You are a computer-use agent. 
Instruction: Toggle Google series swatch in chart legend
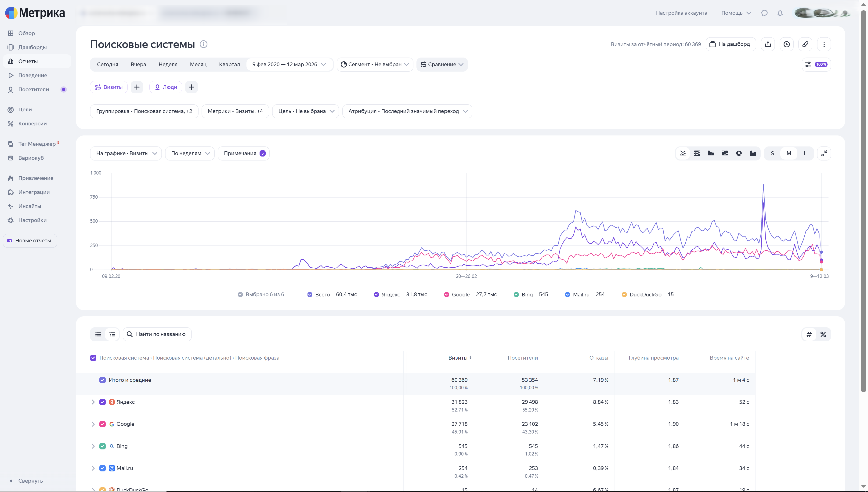[x=446, y=295]
